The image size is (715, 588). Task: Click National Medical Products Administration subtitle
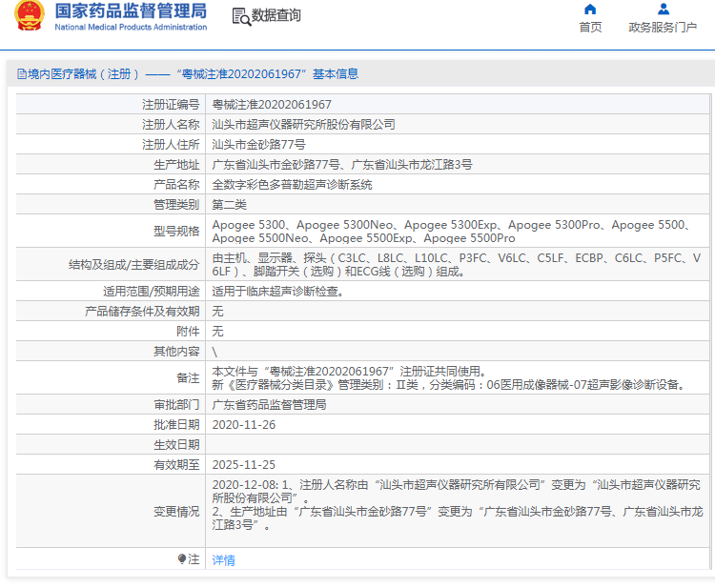click(x=131, y=28)
